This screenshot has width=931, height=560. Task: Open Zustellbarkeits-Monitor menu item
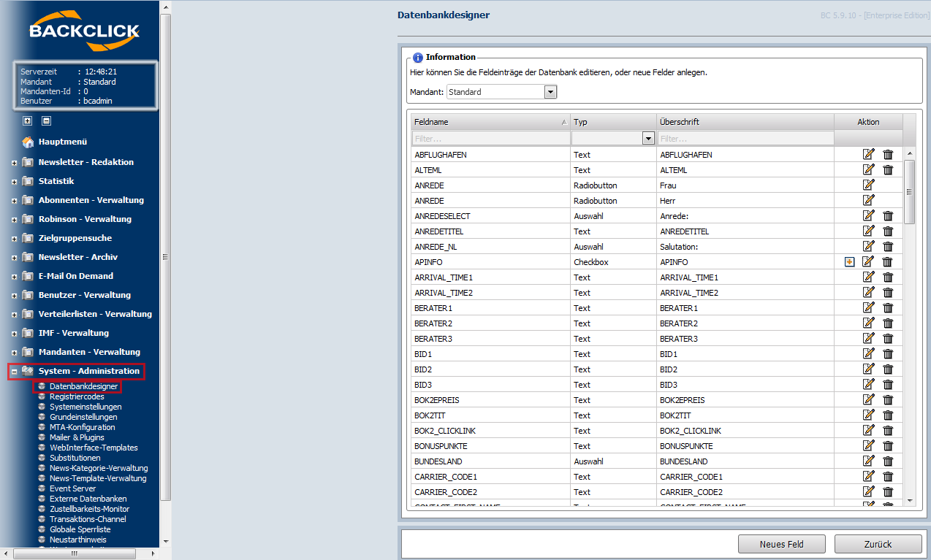89,509
